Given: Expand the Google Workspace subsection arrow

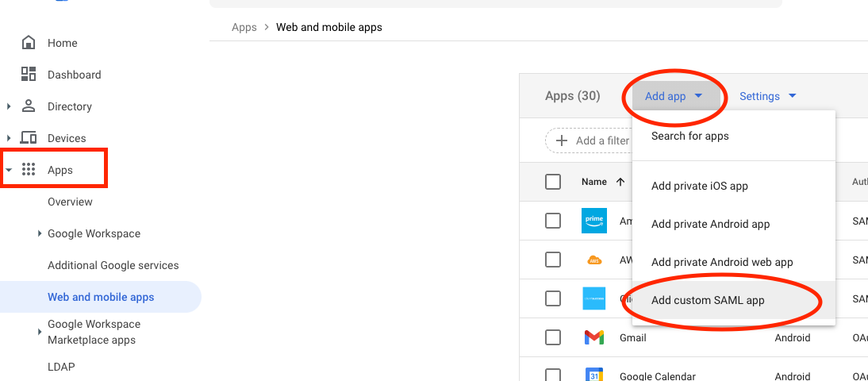Looking at the screenshot, I should (40, 233).
